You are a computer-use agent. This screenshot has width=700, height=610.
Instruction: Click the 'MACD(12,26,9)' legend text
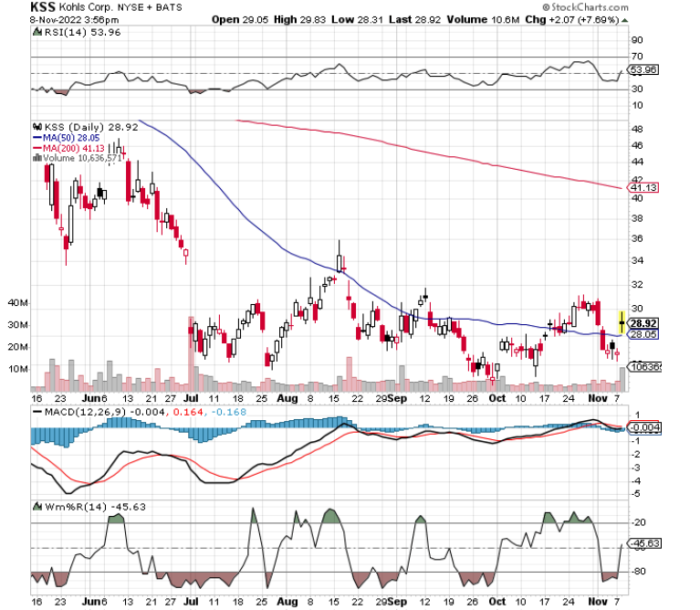click(85, 412)
